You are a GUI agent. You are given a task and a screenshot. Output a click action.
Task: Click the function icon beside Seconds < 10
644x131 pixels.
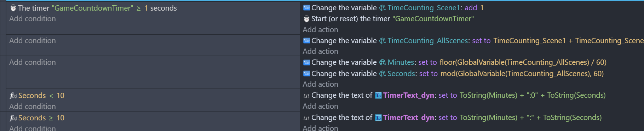click(x=13, y=96)
